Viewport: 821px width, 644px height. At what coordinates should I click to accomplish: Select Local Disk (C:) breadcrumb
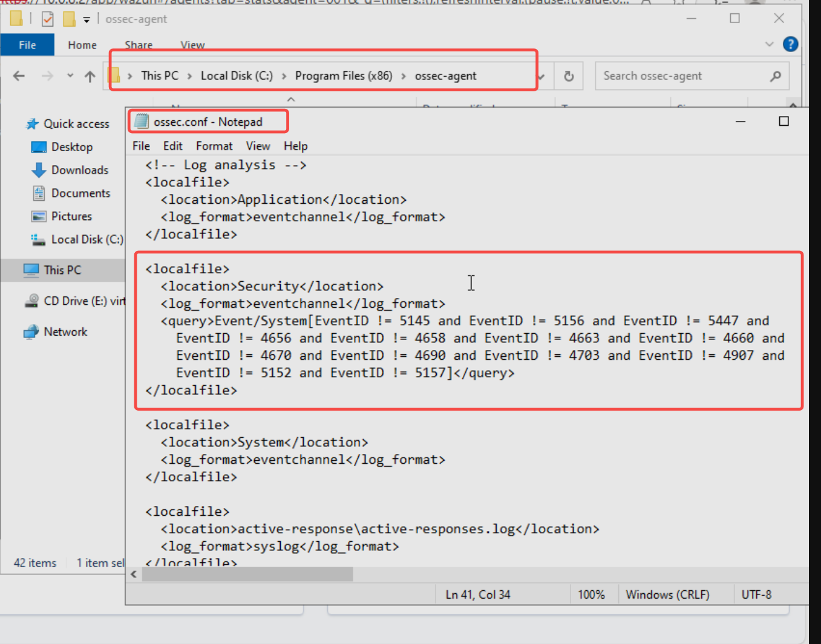[x=237, y=76]
